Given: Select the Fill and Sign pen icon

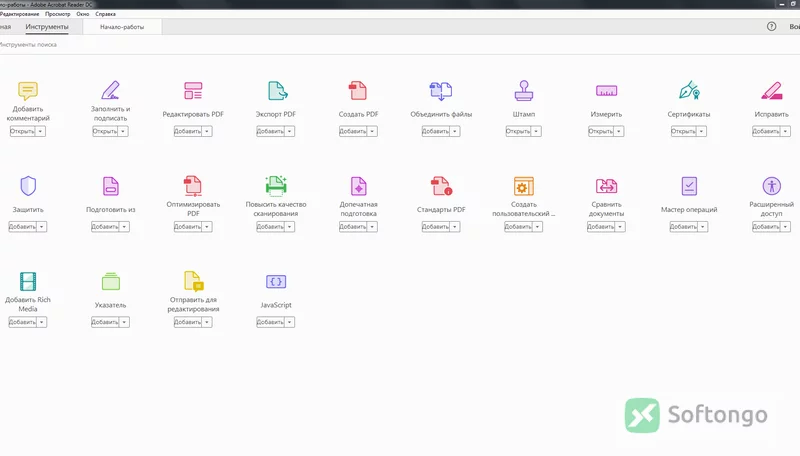Looking at the screenshot, I should pos(110,90).
